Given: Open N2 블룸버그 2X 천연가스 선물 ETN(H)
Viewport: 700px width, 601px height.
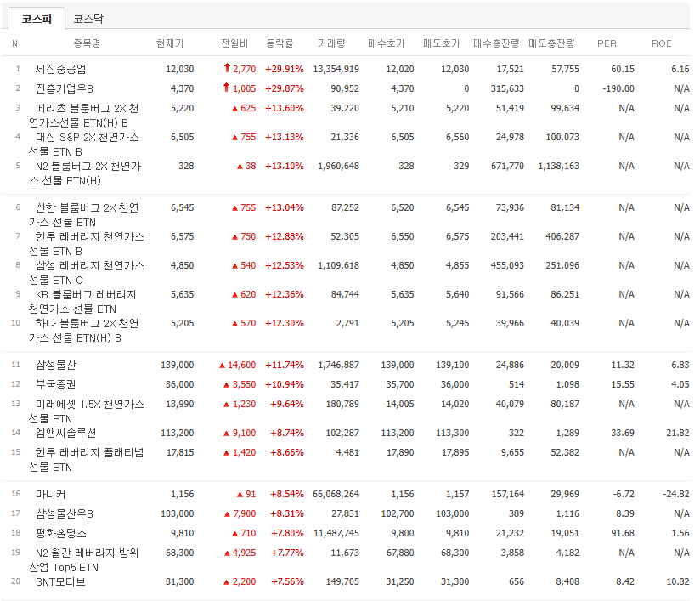Looking at the screenshot, I should tap(85, 173).
